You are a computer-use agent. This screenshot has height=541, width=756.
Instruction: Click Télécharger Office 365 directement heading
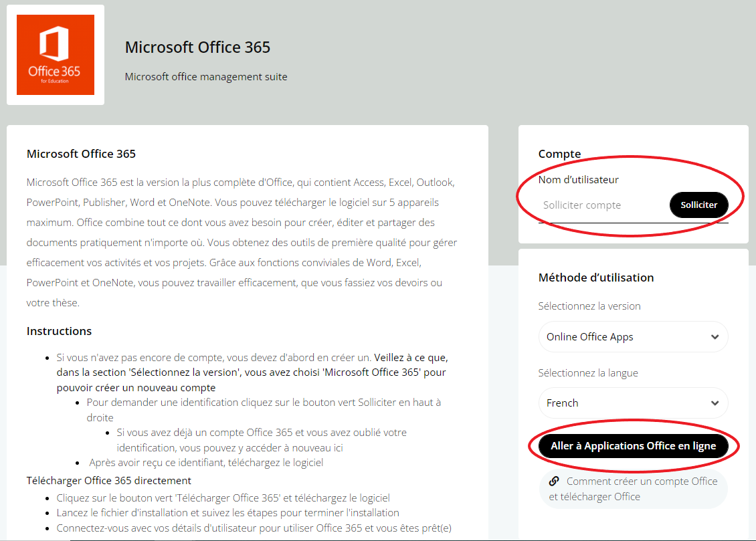108,480
